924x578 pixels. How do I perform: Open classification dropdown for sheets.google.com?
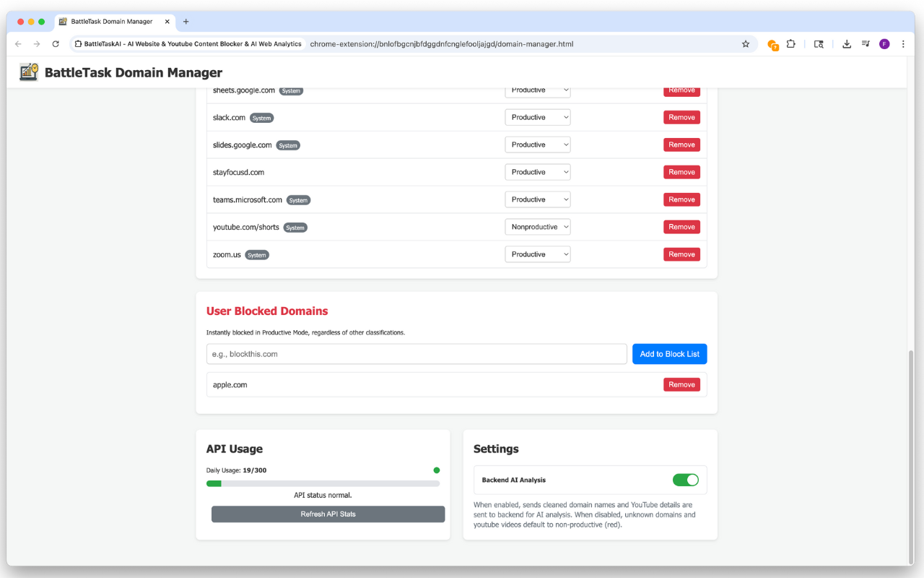tap(538, 91)
